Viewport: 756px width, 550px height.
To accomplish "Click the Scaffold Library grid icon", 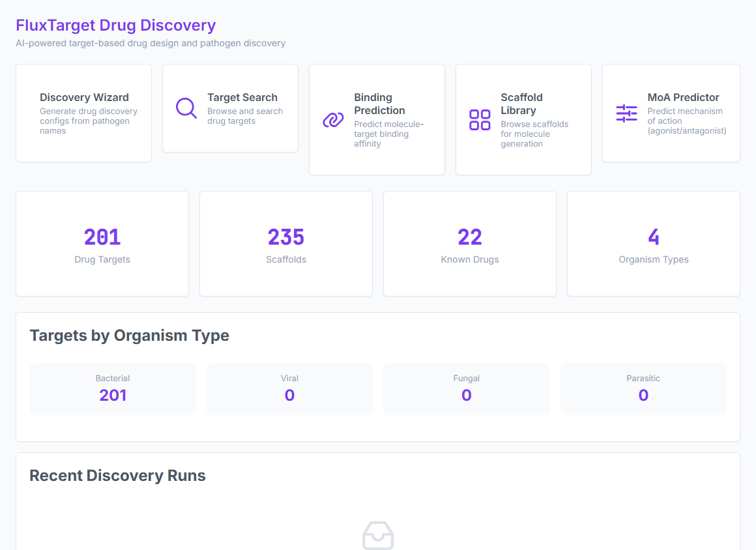I will [x=480, y=119].
